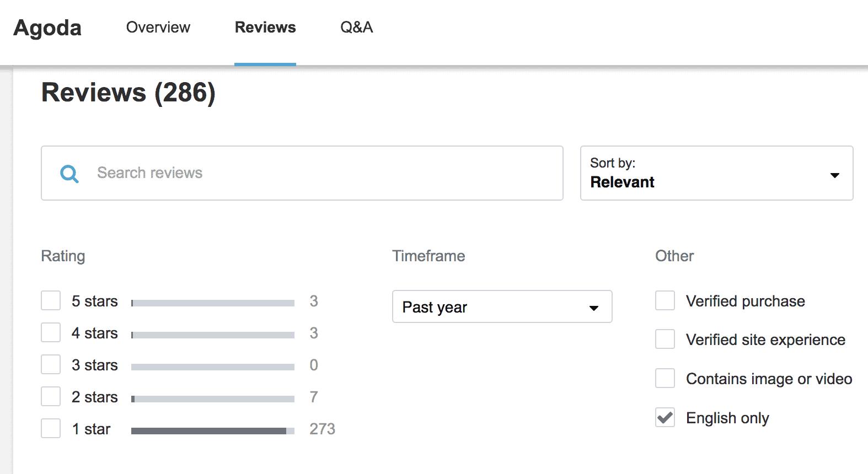The width and height of the screenshot is (868, 474).
Task: Click the Agoda company name
Action: click(x=47, y=28)
